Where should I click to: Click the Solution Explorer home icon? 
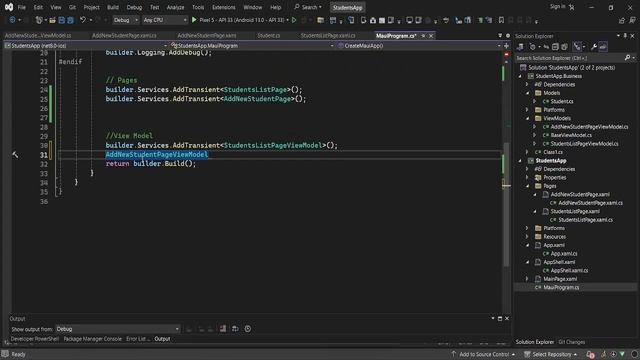[x=520, y=47]
